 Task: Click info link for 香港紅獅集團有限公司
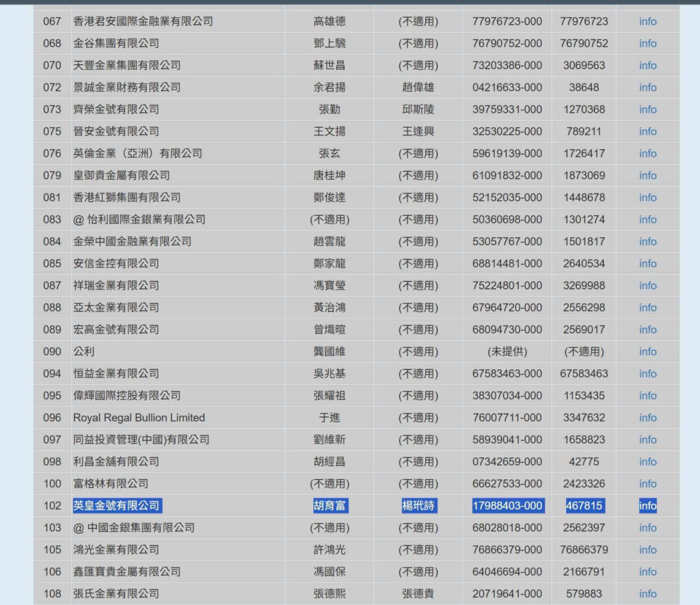point(647,198)
